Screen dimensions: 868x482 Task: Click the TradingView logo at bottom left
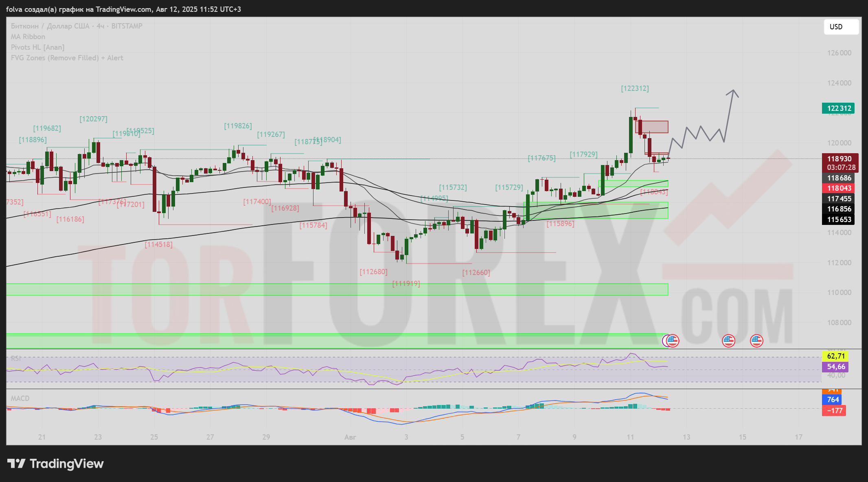coord(56,464)
